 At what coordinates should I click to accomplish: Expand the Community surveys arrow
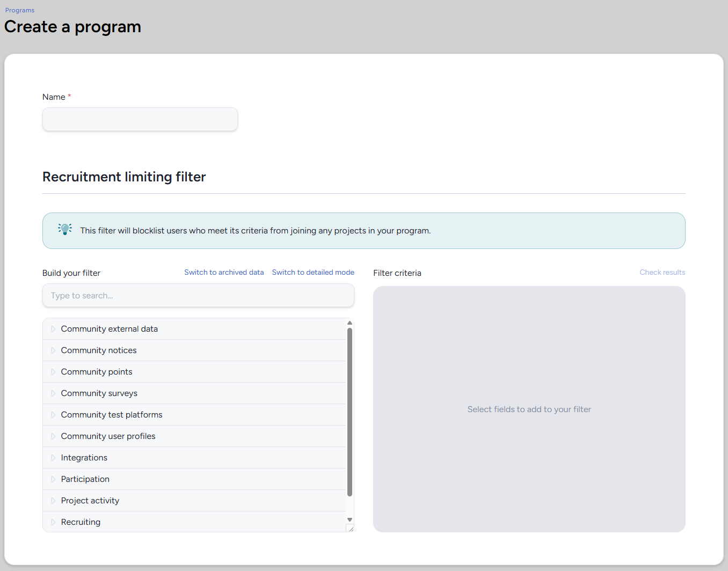53,393
